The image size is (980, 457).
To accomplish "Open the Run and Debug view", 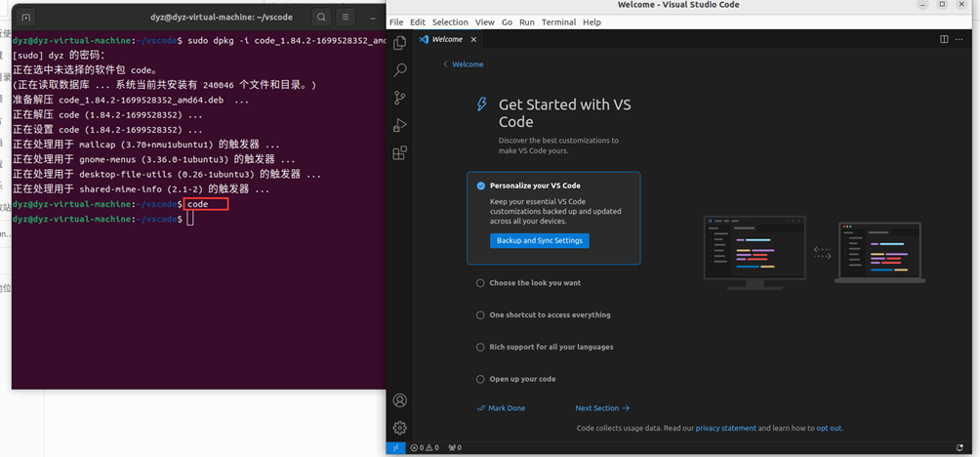I will coord(400,125).
